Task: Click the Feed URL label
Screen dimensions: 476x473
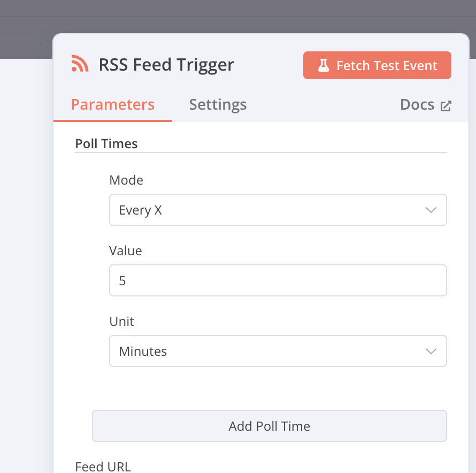Action: pyautogui.click(x=103, y=467)
